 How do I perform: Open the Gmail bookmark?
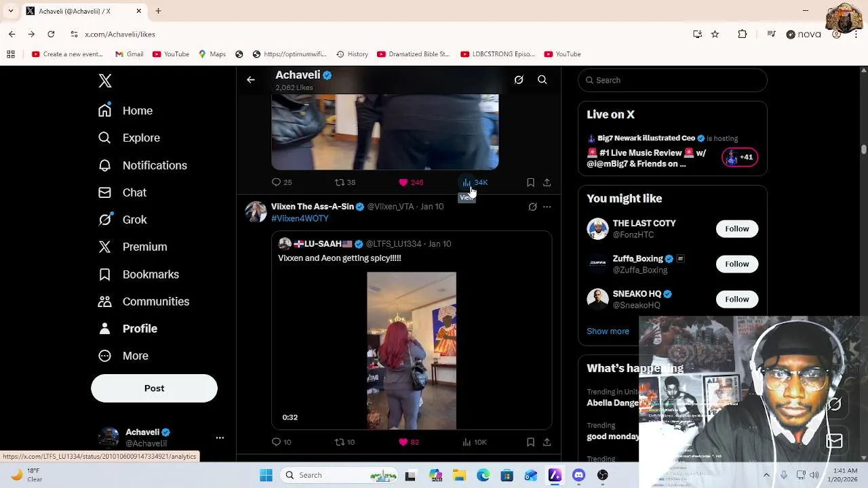(x=130, y=54)
